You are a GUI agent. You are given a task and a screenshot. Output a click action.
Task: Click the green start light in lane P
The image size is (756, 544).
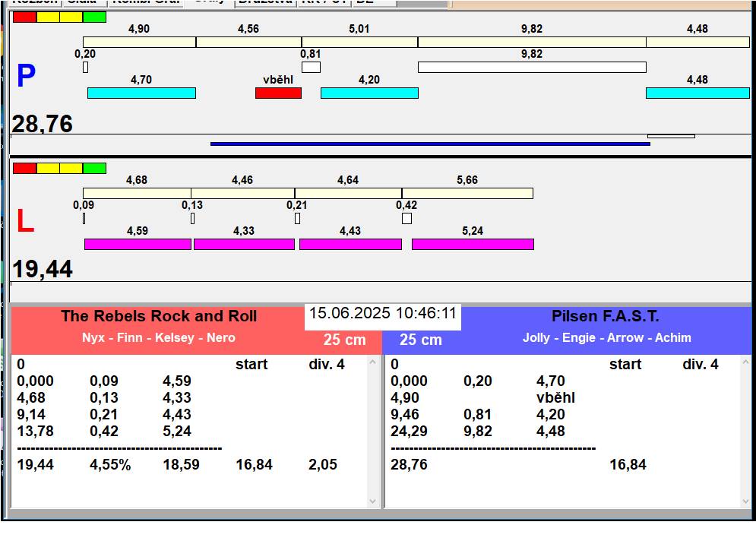coord(94,17)
